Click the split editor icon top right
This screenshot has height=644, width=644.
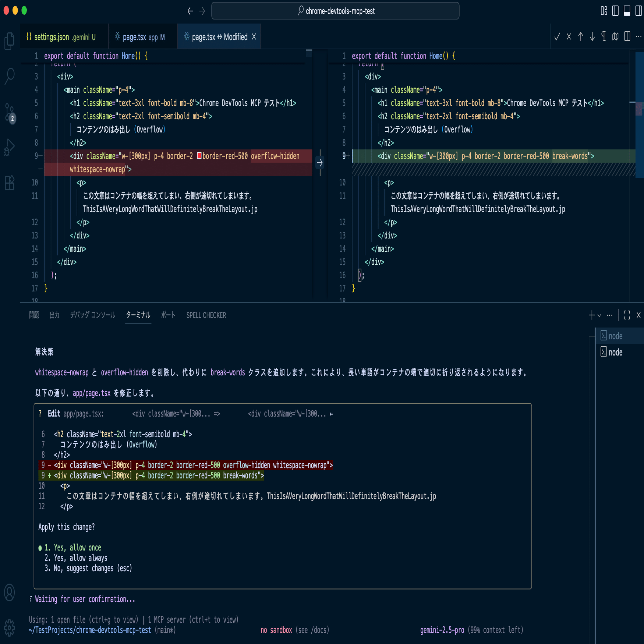[x=626, y=36]
